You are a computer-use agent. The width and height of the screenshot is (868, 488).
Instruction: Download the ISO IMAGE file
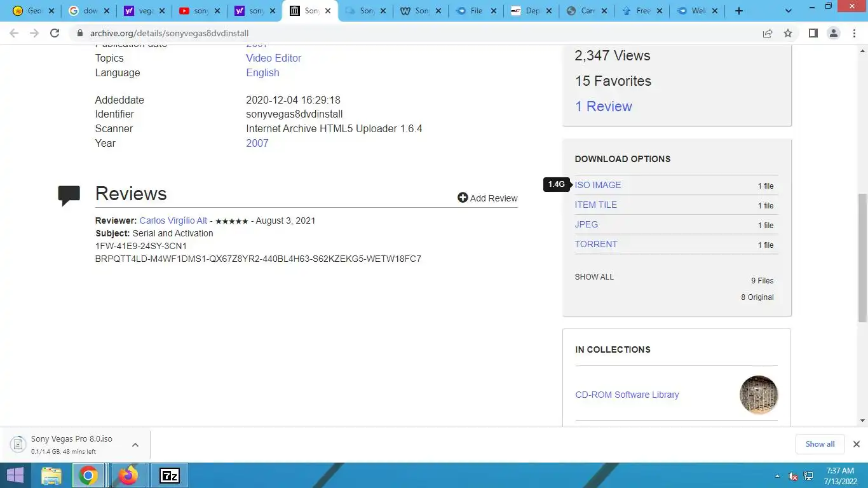[x=598, y=185]
